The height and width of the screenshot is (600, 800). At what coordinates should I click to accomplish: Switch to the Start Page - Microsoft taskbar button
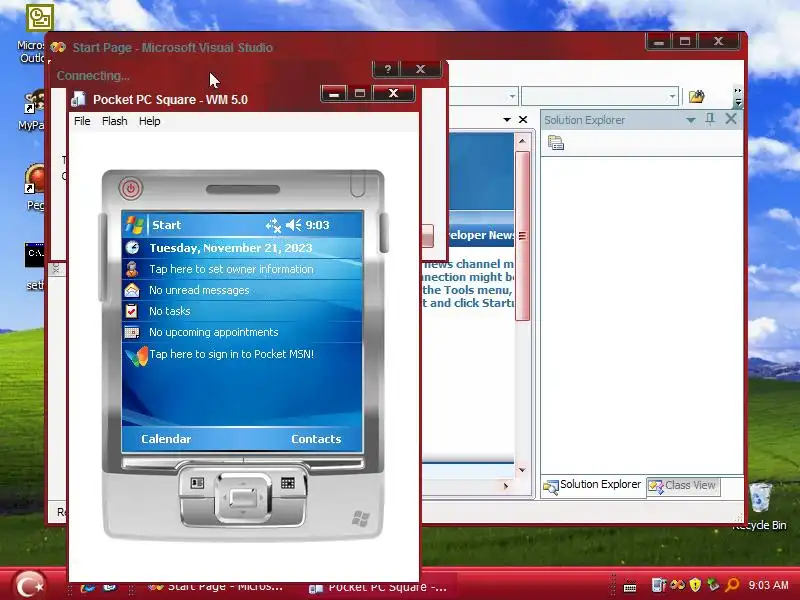216,587
